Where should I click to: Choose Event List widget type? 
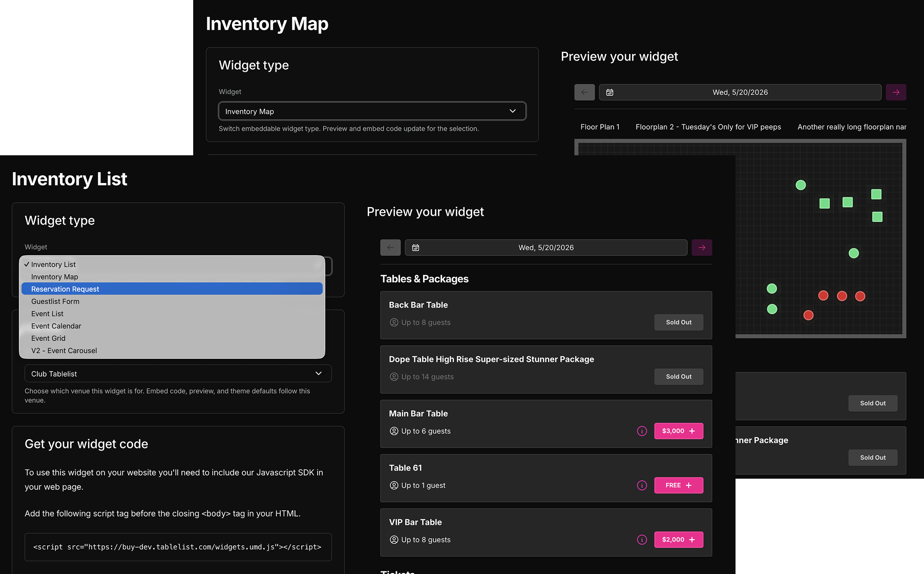point(172,314)
